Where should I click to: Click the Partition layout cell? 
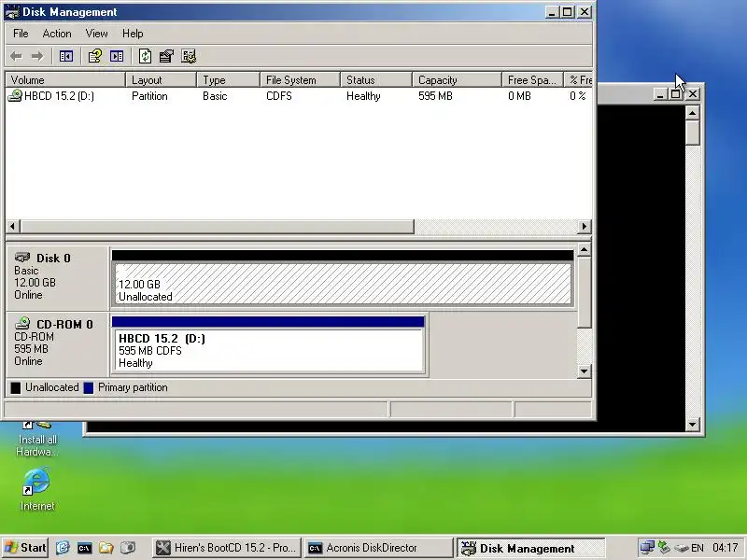point(149,96)
